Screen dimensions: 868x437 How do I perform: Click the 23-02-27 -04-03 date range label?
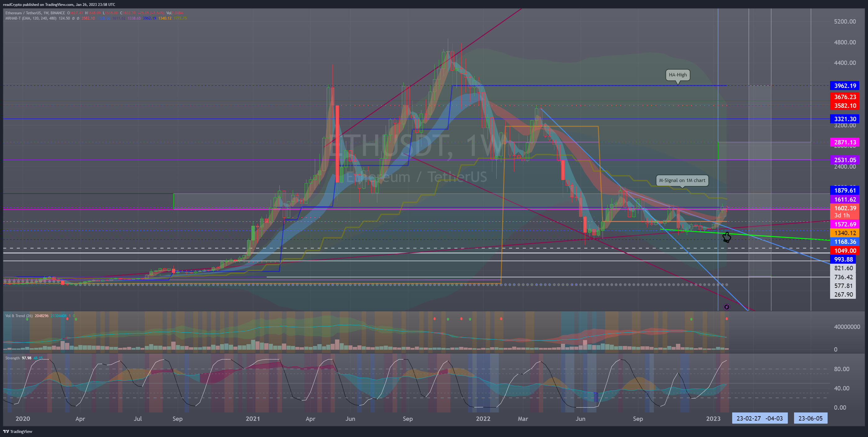click(760, 418)
